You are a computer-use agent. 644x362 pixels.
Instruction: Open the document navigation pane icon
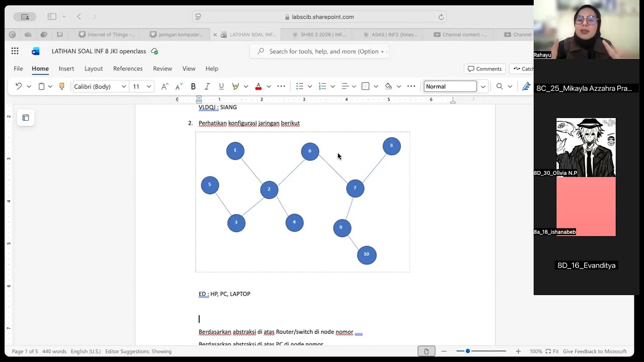[x=26, y=118]
